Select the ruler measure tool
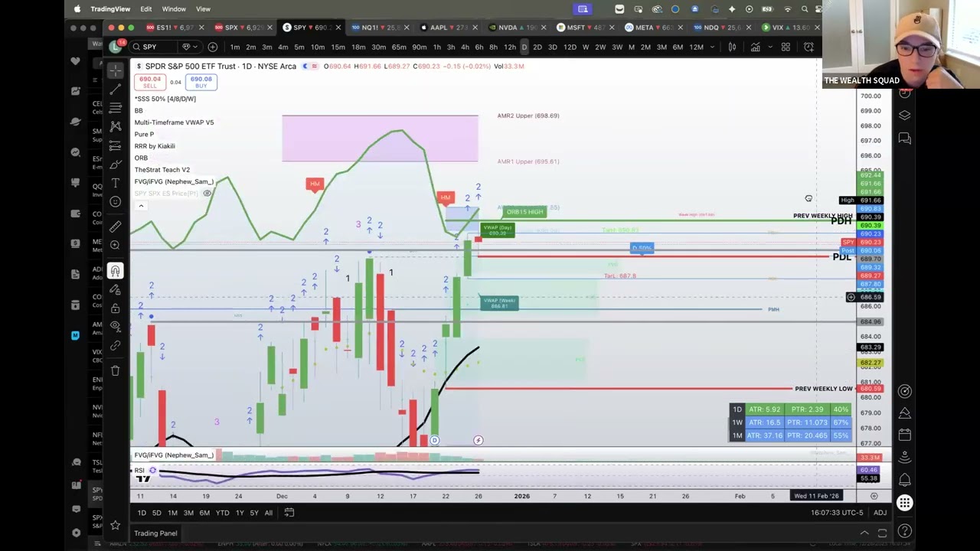Screen dimensions: 980x551 tap(115, 227)
